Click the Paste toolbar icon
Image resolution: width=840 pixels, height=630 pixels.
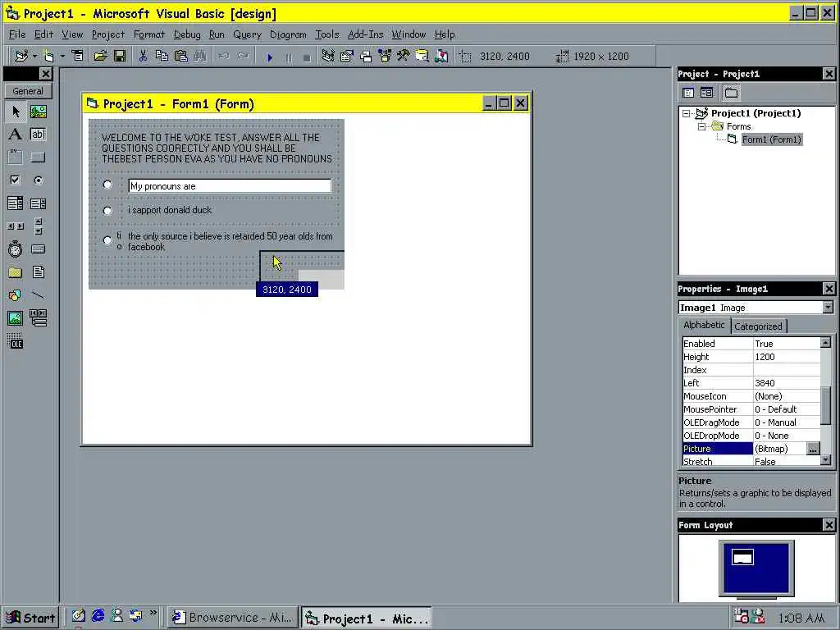(x=181, y=56)
